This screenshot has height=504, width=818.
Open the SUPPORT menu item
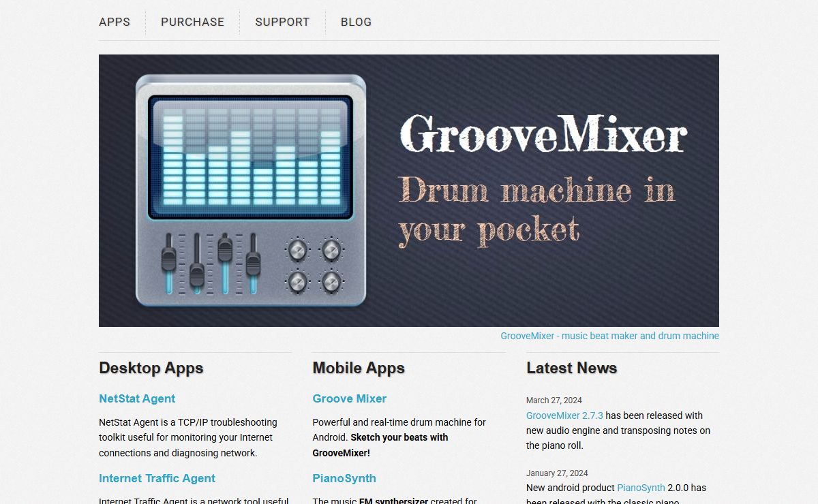[282, 22]
